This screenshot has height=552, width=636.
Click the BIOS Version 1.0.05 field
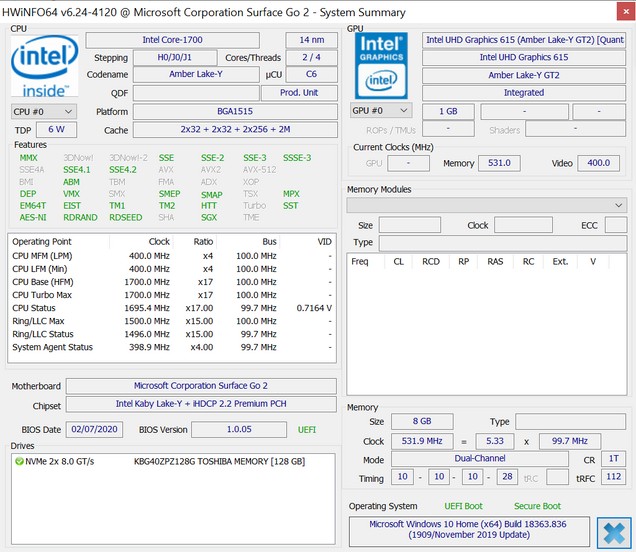[239, 429]
